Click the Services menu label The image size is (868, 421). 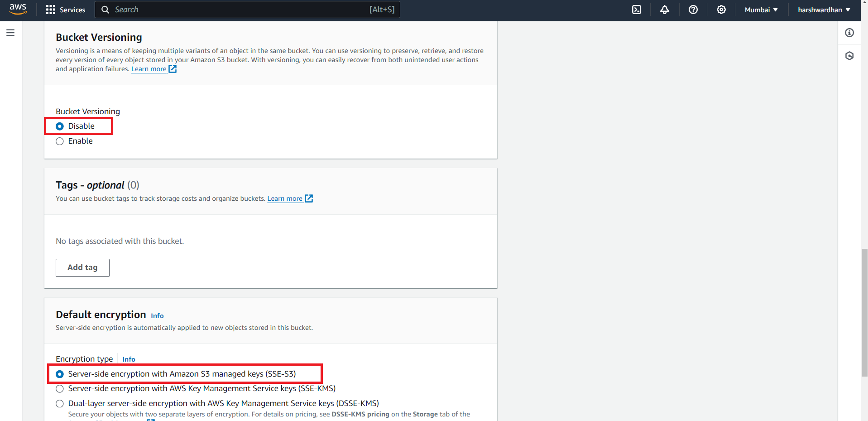click(x=72, y=10)
